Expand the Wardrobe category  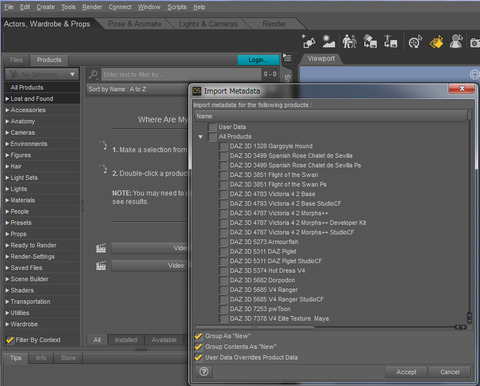7,324
